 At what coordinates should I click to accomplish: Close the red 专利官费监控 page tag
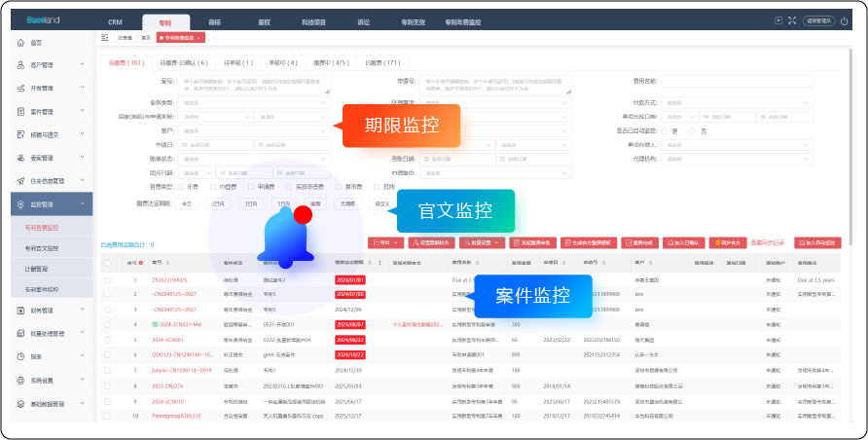tap(199, 38)
